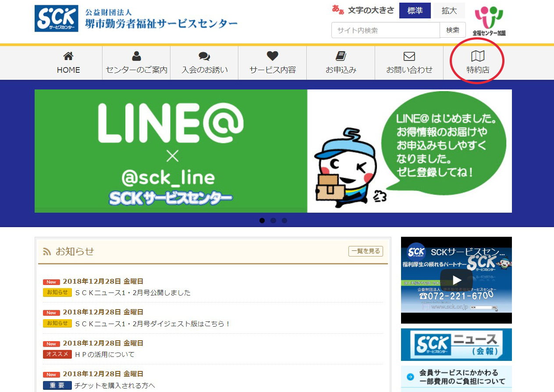Open the ＨＰの活用について news link
Viewport: 554px width, 392px height.
105,354
